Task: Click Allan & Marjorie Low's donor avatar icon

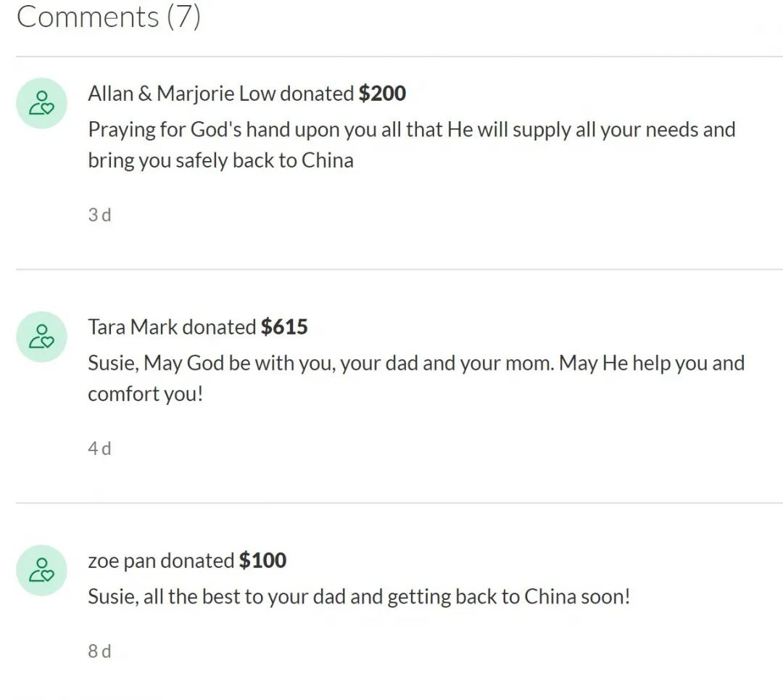Action: [41, 103]
